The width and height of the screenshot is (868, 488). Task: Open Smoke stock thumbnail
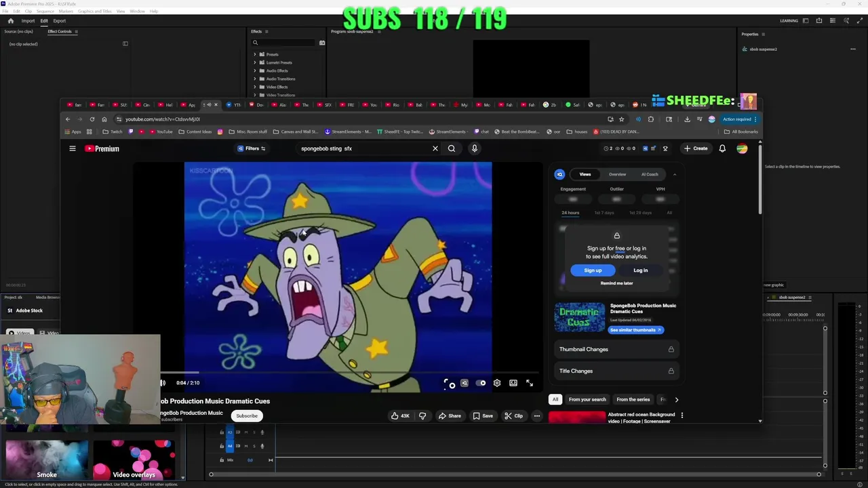47,460
